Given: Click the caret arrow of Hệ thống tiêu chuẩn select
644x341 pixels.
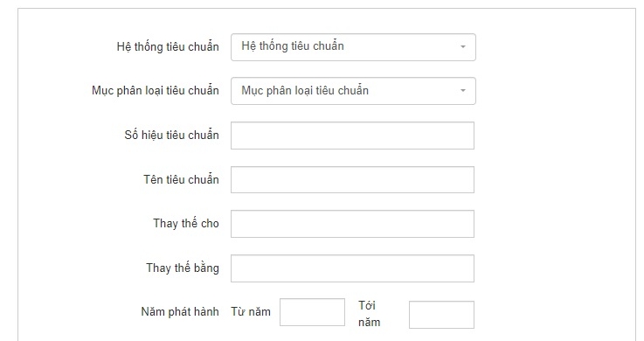Looking at the screenshot, I should (x=463, y=47).
